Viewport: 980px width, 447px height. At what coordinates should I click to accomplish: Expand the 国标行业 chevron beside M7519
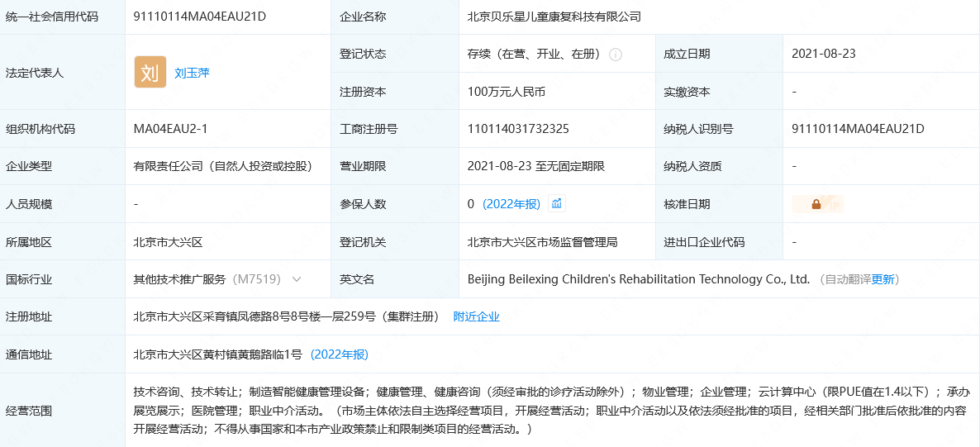pyautogui.click(x=297, y=278)
